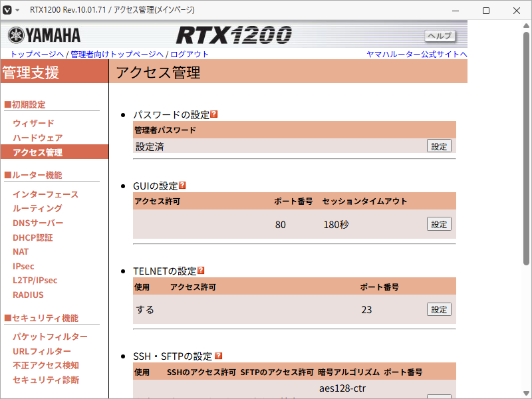532x399 pixels.
Task: Click the ヘルプ button in the header
Action: 440,36
